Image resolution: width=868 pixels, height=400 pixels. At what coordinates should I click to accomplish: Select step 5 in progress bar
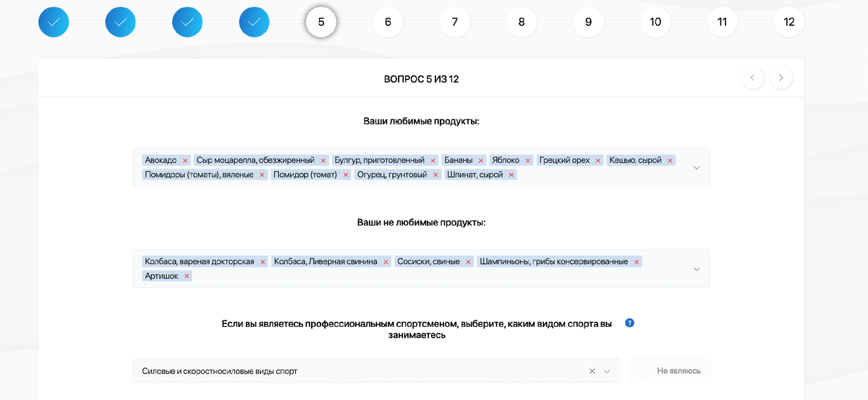(x=321, y=22)
